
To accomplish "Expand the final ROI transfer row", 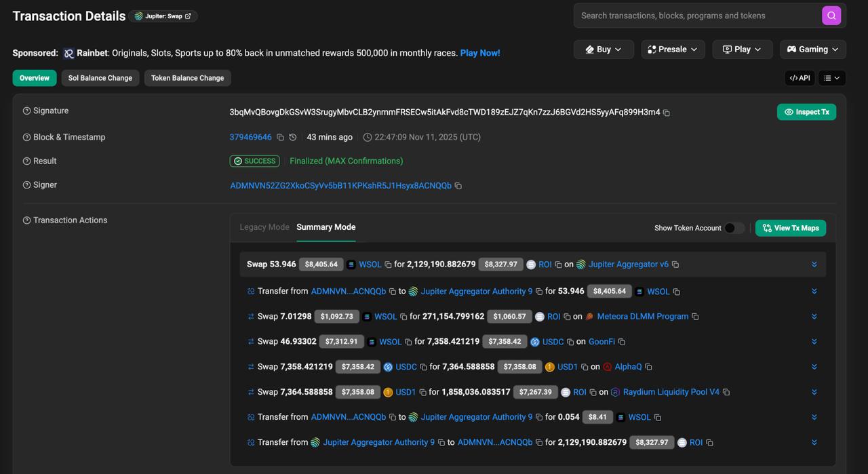I will coord(814,442).
